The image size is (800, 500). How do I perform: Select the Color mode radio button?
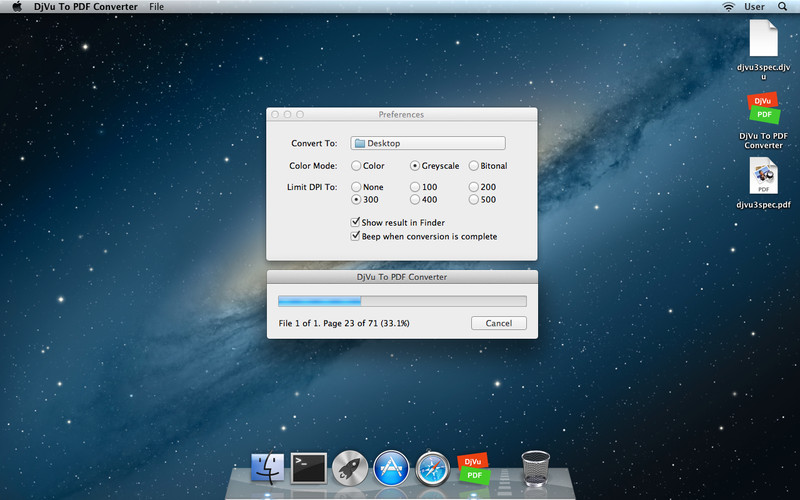tap(356, 166)
